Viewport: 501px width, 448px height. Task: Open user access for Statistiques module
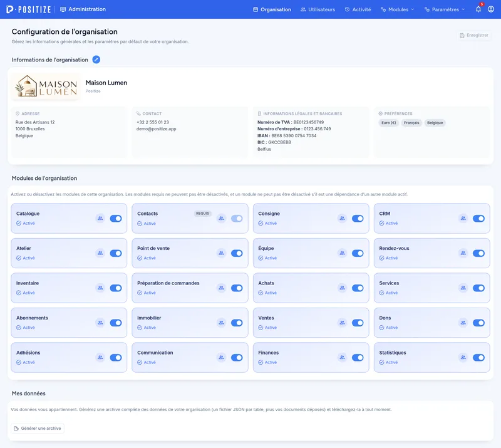coord(463,358)
